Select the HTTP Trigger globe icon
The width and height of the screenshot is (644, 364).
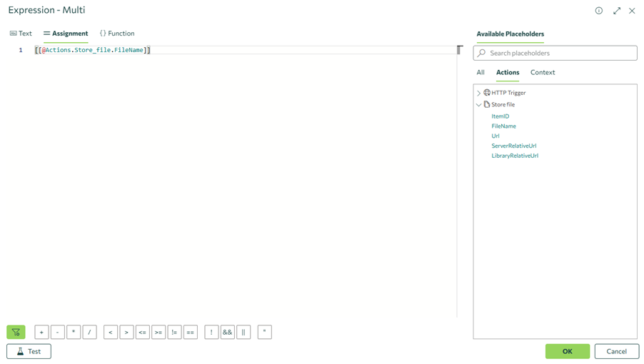click(487, 92)
